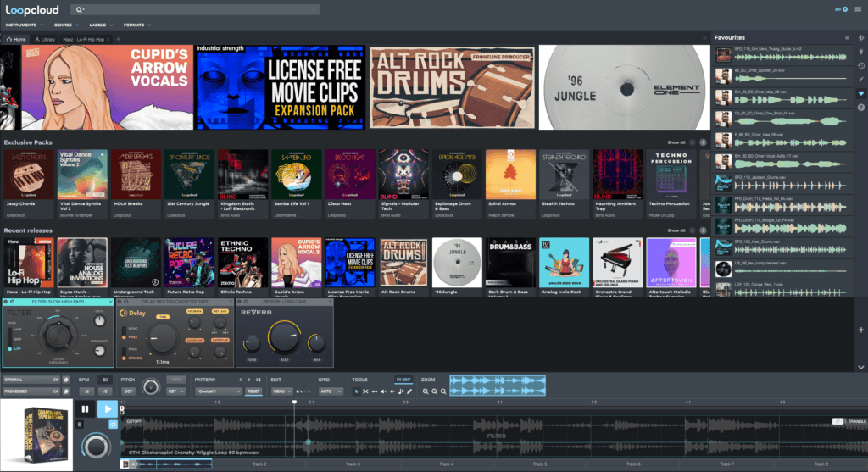Toggle the loop button beside the play control
Image resolution: width=868 pixels, height=472 pixels.
point(113,425)
